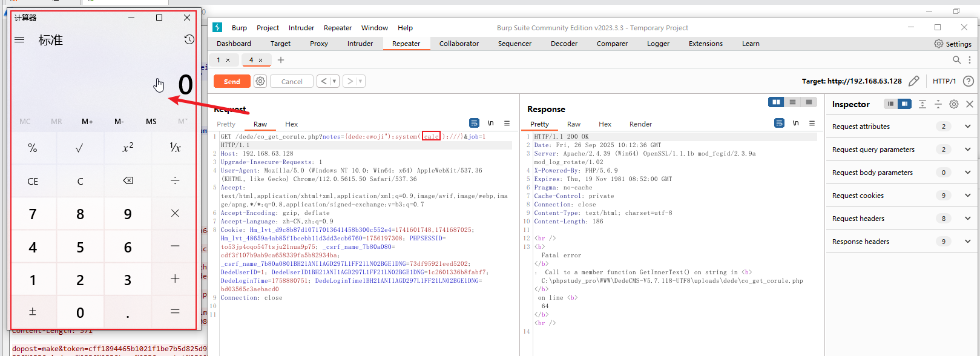Edit the target with the pencil icon
This screenshot has height=356, width=980.
coord(914,81)
